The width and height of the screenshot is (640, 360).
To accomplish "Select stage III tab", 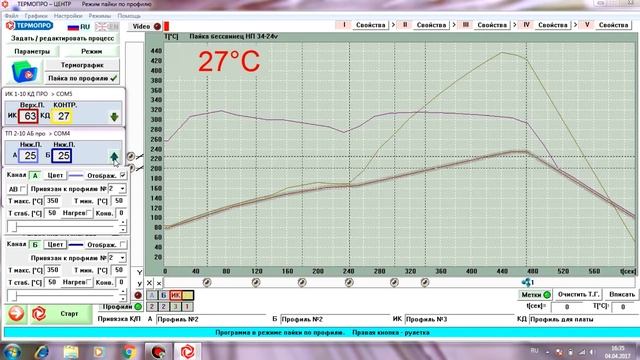I will (465, 25).
